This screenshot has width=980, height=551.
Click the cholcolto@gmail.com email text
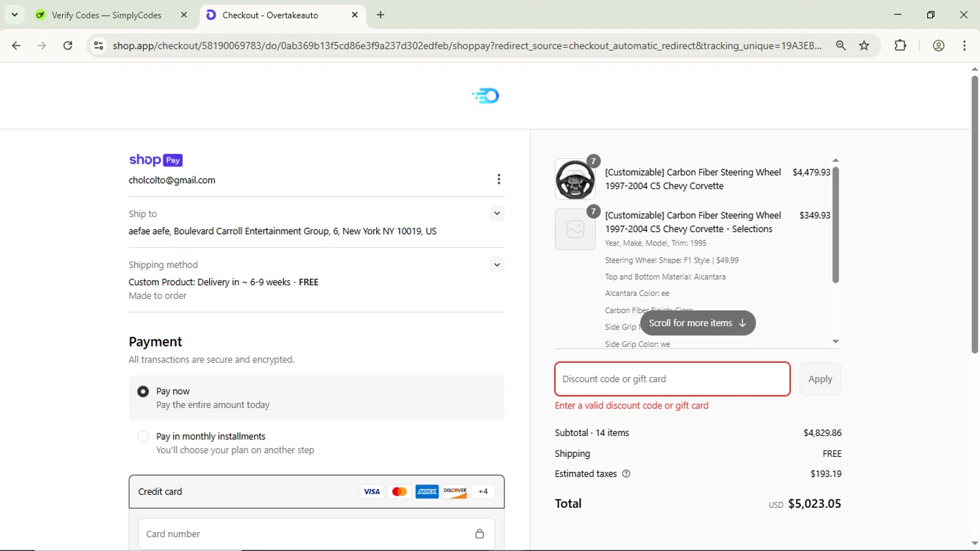(x=172, y=180)
